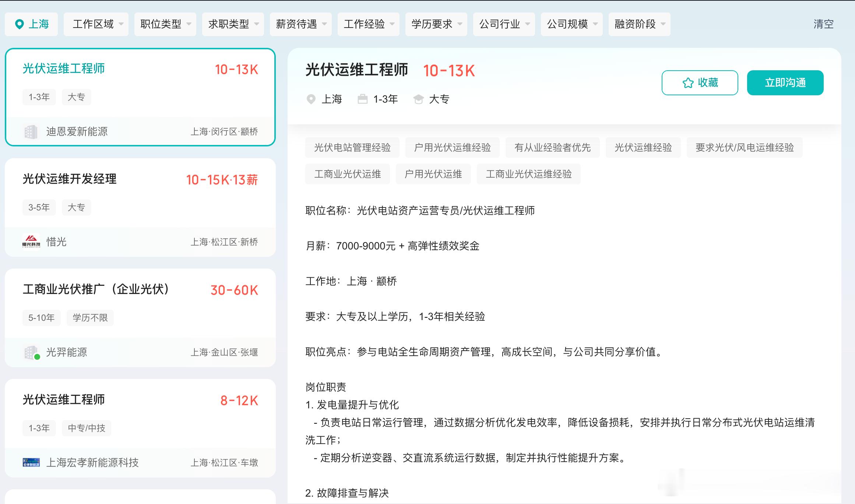
Task: Click the 10-15K·13薪 salary text
Action: pos(222,180)
